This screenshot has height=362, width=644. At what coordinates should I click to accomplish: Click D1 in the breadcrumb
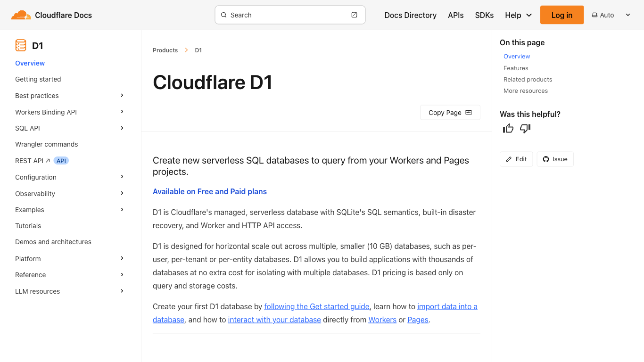point(198,50)
